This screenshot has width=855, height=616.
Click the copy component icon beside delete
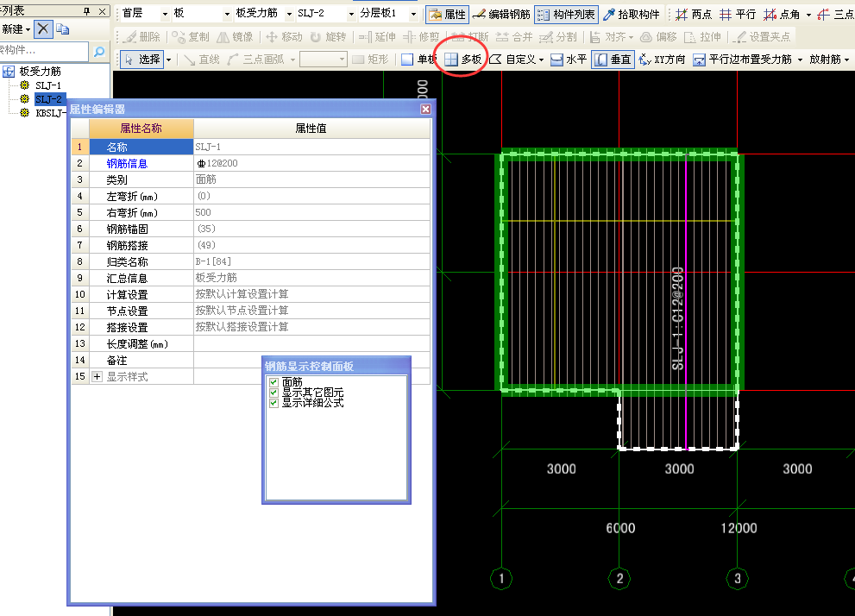[63, 28]
